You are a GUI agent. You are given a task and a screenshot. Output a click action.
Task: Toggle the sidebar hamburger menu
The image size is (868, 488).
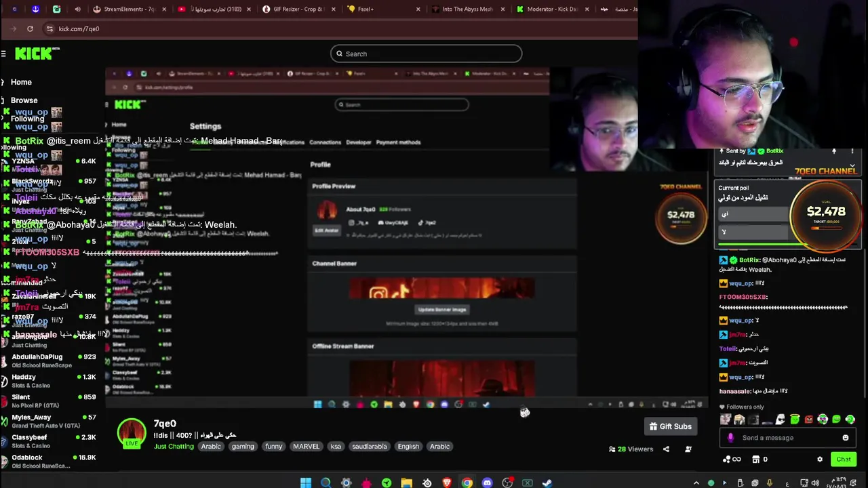coord(3,54)
